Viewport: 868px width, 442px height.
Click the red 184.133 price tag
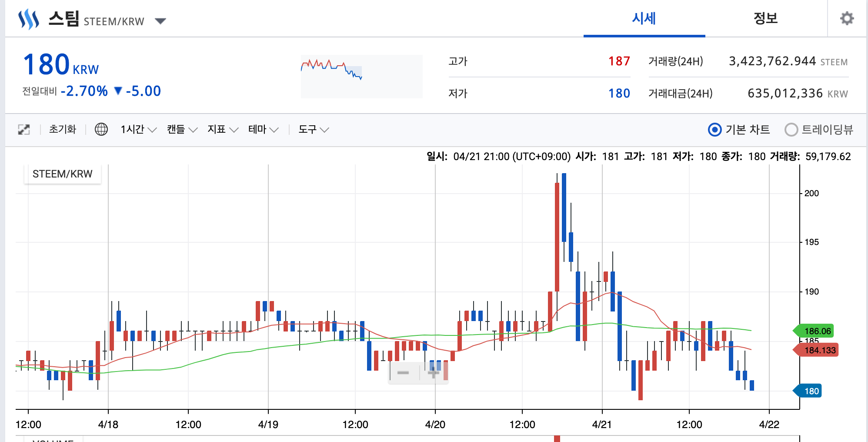[816, 350]
